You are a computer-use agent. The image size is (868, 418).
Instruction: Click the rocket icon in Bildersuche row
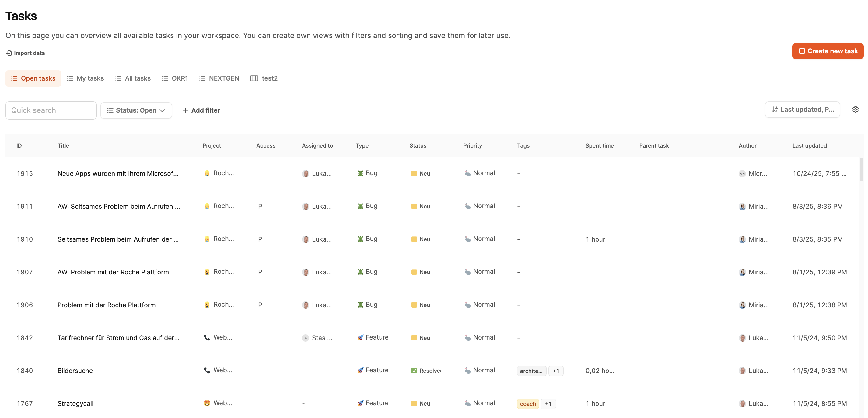[360, 370]
